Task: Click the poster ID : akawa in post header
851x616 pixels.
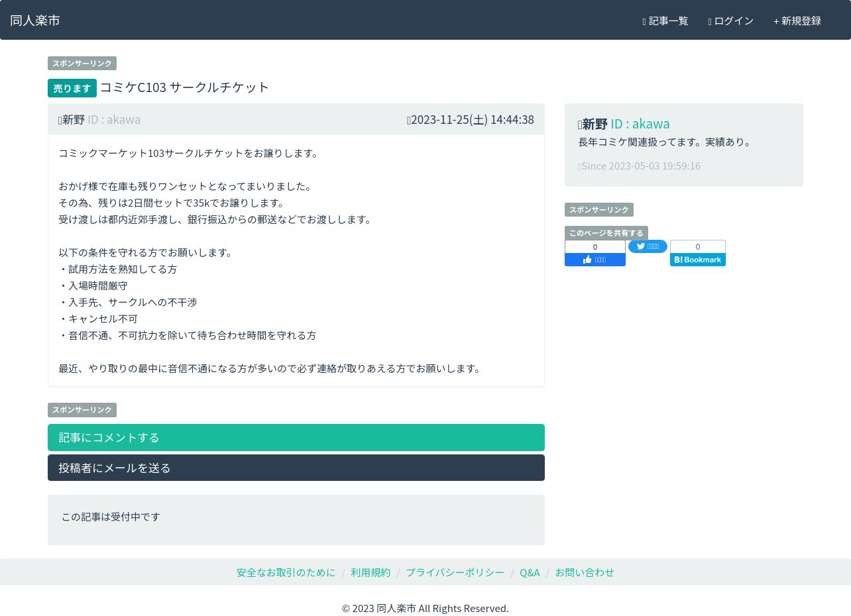Action: 114,119
